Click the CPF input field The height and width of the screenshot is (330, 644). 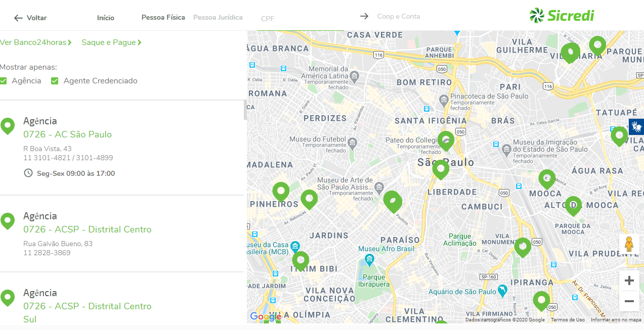(300, 19)
